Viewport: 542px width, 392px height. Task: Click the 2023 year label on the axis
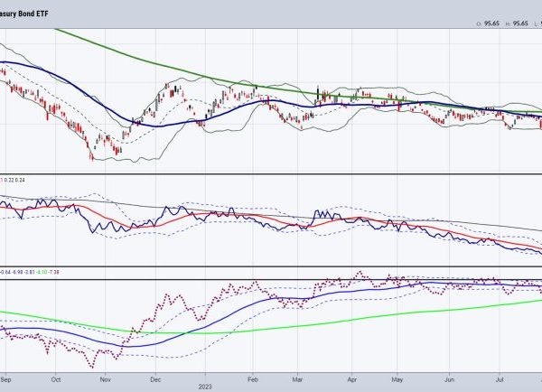coord(205,387)
